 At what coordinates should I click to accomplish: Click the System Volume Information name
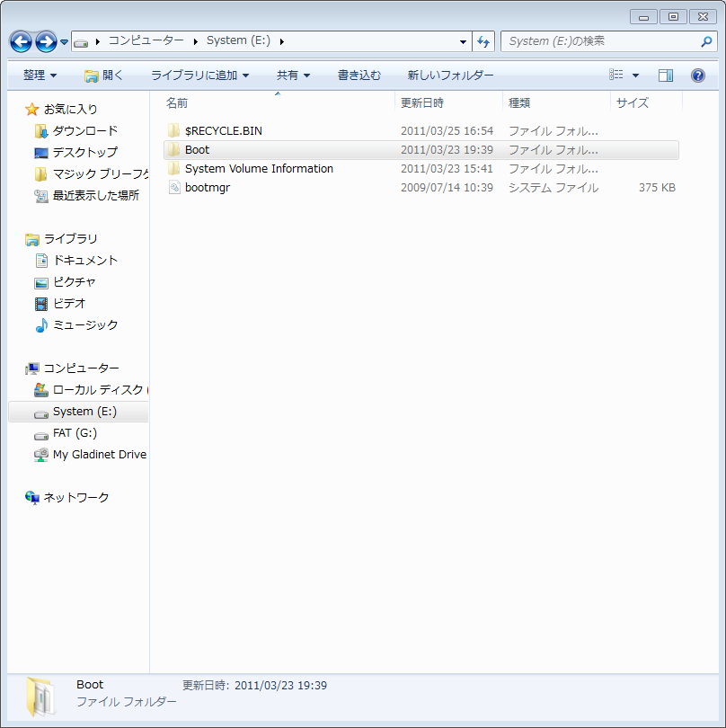(259, 169)
